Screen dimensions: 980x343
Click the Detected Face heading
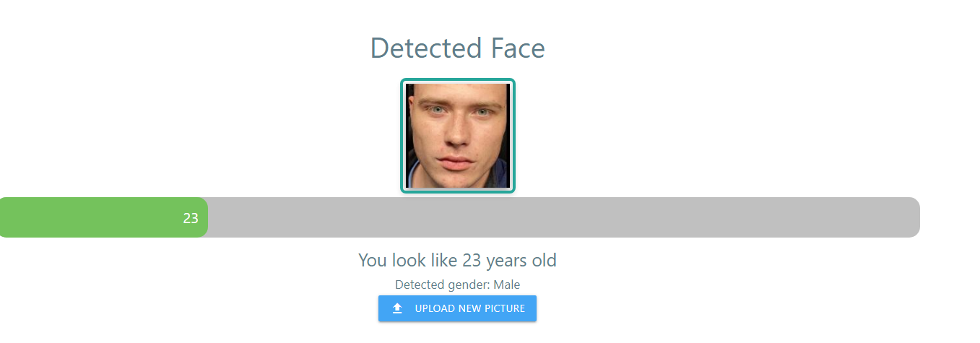458,48
